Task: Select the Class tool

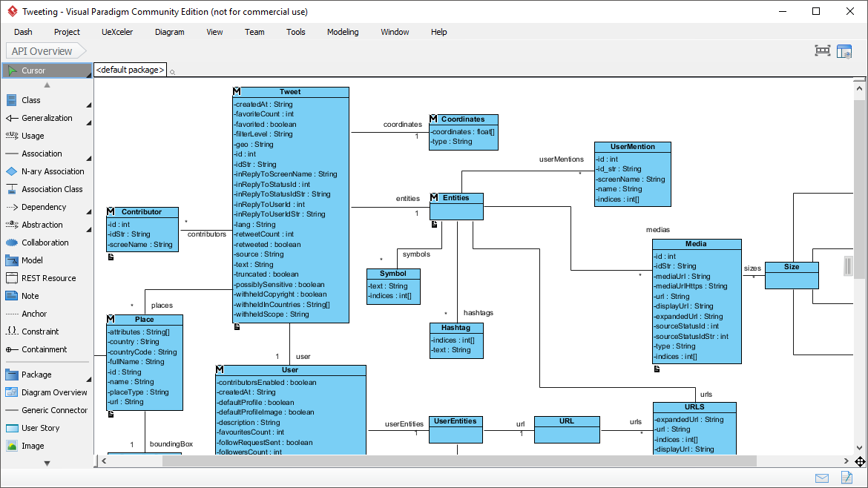Action: click(x=30, y=100)
